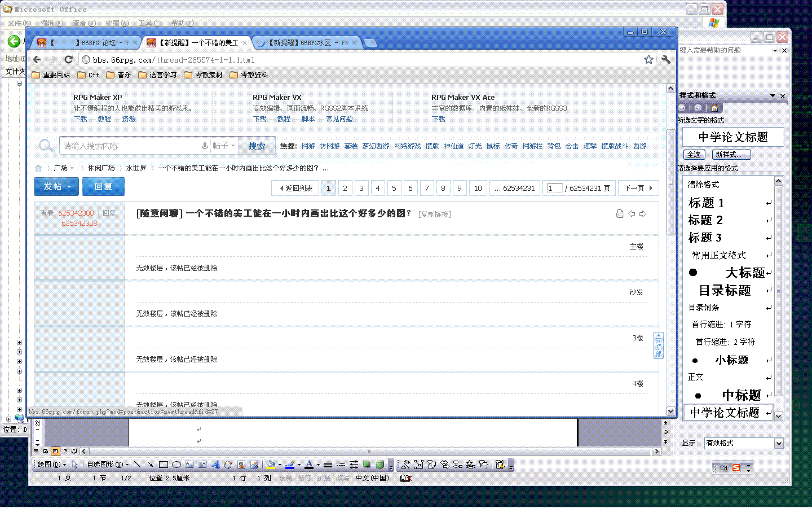Click the home icon in forum breadcrumb
This screenshot has width=812, height=508.
tap(38, 168)
